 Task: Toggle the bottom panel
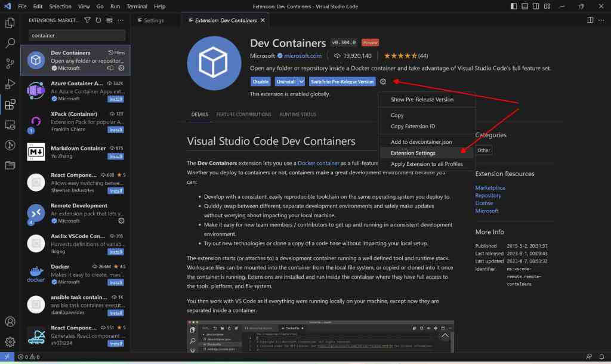(525, 6)
